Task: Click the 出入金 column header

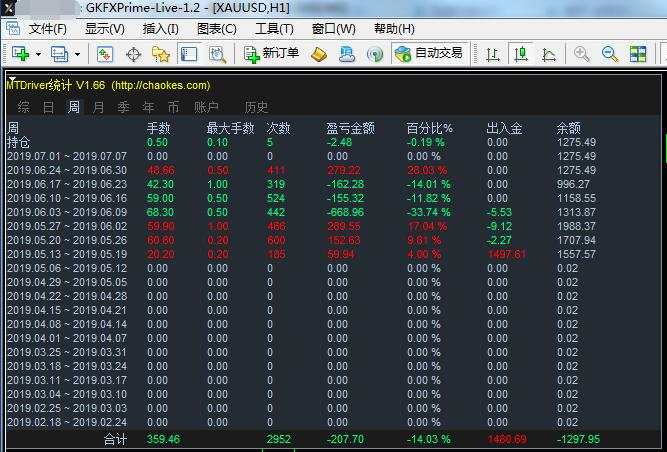Action: (x=504, y=128)
